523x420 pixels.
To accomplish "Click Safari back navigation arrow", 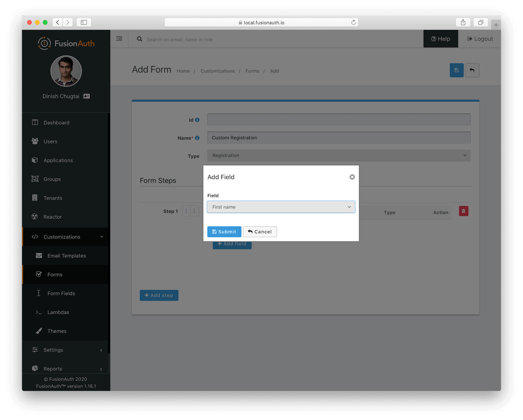I will pos(58,22).
